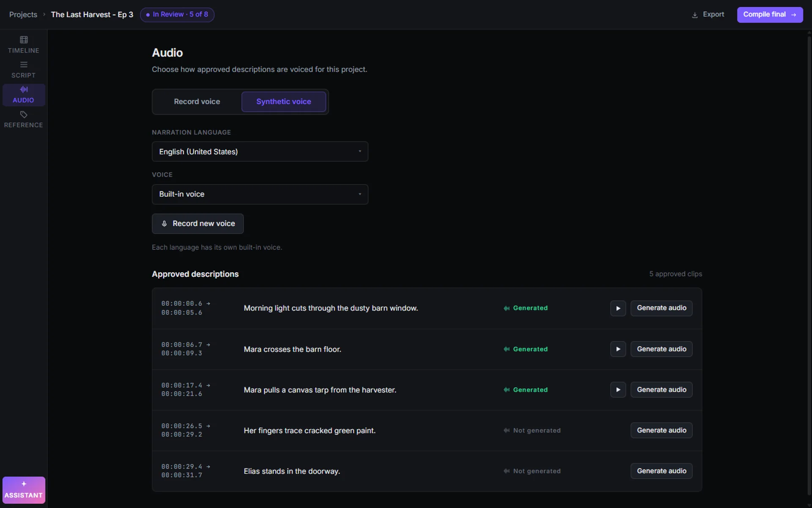Click timestamp "00:00:26.5"
This screenshot has height=508, width=812.
tap(182, 426)
